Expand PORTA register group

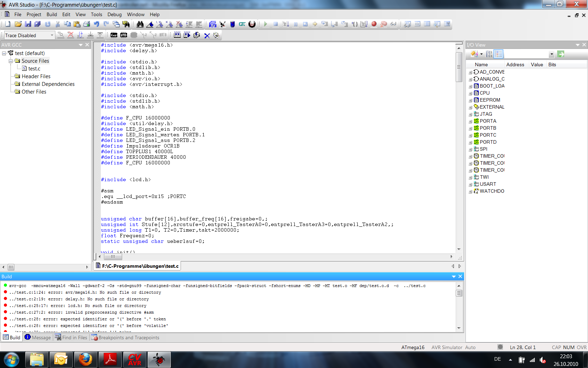point(470,121)
